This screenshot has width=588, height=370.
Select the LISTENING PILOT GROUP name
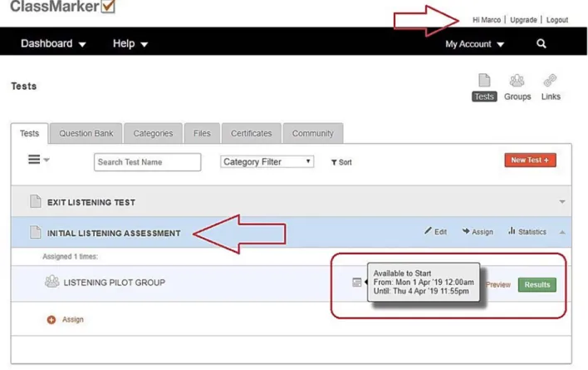point(115,282)
